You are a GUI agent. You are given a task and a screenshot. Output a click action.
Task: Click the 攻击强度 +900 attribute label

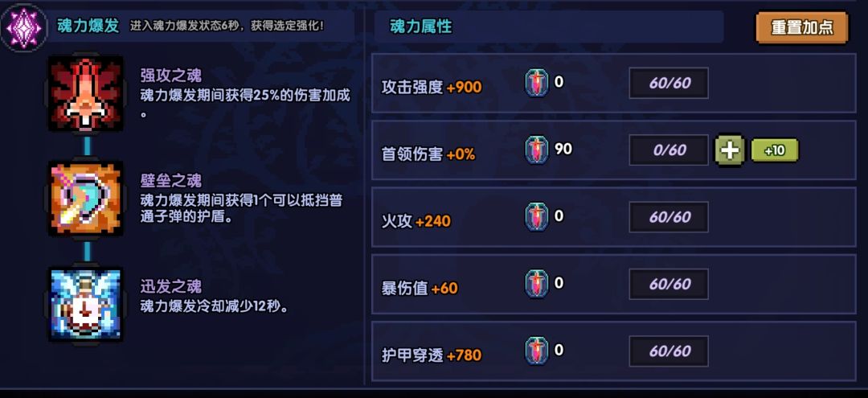tap(432, 87)
